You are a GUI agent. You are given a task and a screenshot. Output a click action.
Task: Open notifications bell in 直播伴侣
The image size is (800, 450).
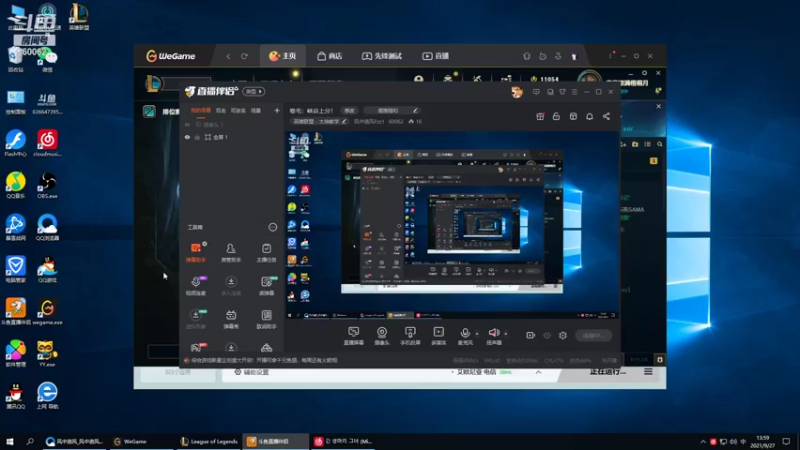pyautogui.click(x=589, y=116)
